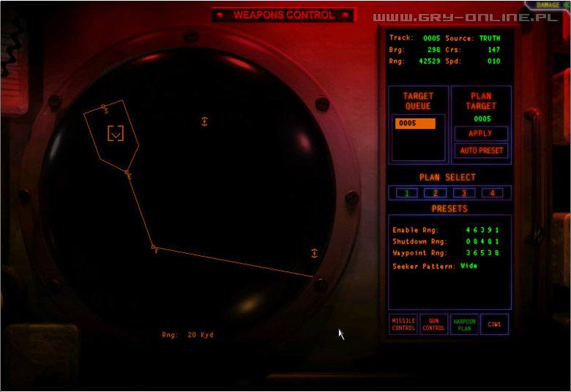Open the MISSILE CONTROL panel
The height and width of the screenshot is (392, 571).
(403, 324)
